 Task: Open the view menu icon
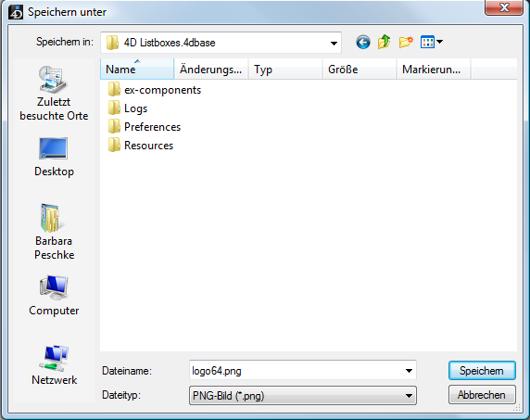pyautogui.click(x=431, y=43)
